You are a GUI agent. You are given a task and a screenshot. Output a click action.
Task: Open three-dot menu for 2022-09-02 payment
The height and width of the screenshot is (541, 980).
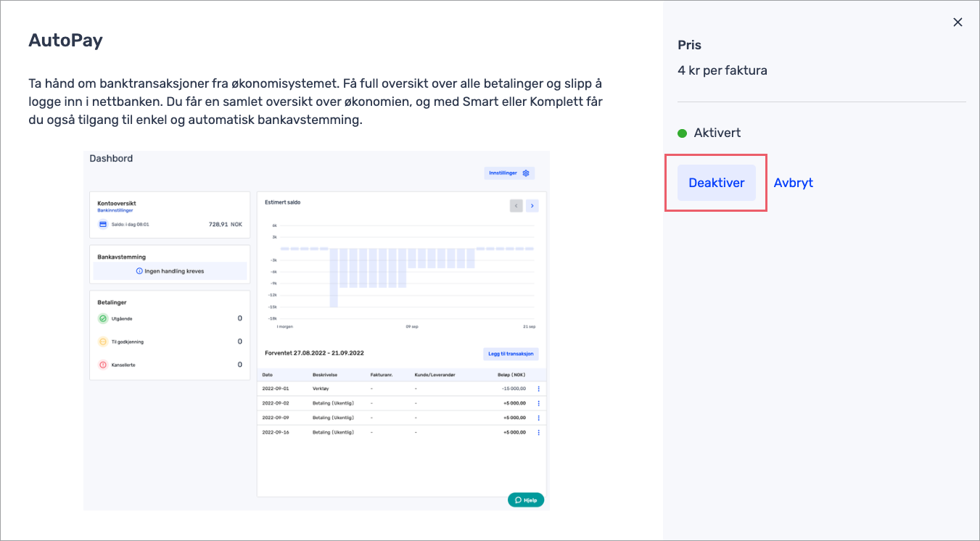[538, 403]
